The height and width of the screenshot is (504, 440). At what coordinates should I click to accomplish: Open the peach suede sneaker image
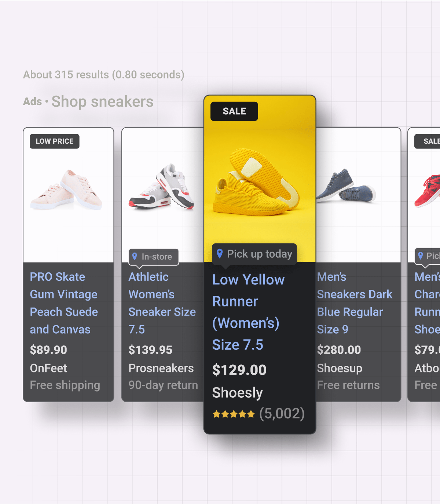66,190
